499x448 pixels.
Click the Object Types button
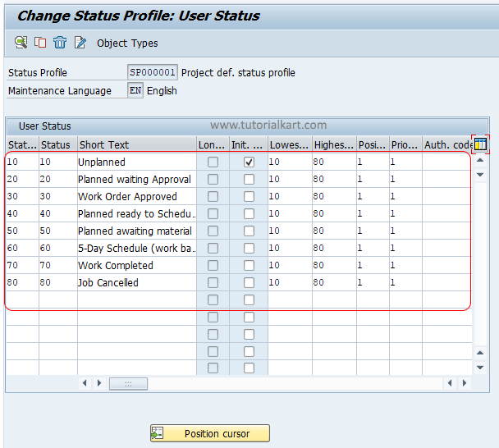[127, 43]
